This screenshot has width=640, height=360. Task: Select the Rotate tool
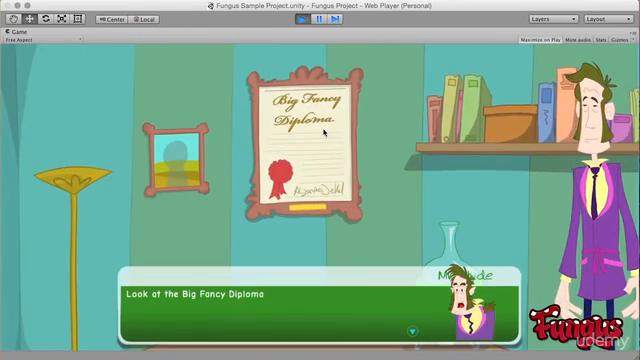pos(46,19)
